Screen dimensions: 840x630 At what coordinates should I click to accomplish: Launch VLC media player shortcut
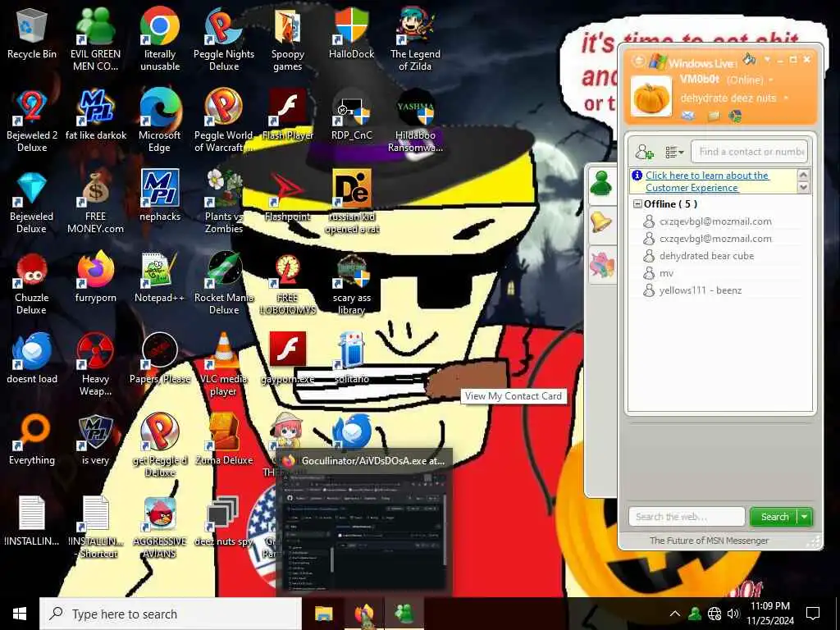[x=224, y=364]
